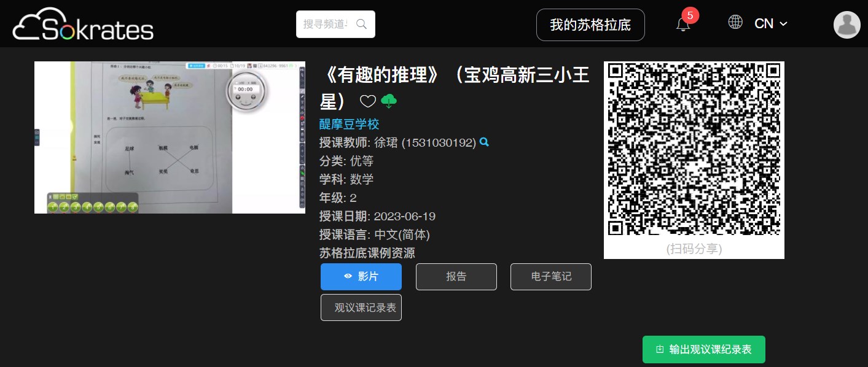Click the QR code share image

click(x=694, y=149)
